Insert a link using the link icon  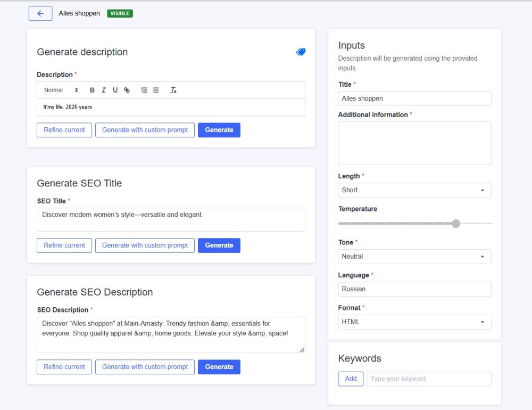click(x=127, y=90)
